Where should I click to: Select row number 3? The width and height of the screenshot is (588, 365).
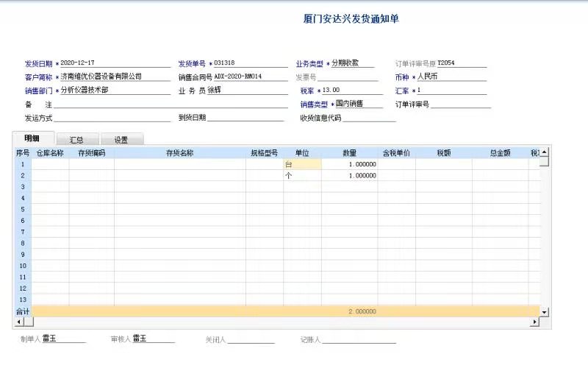23,187
